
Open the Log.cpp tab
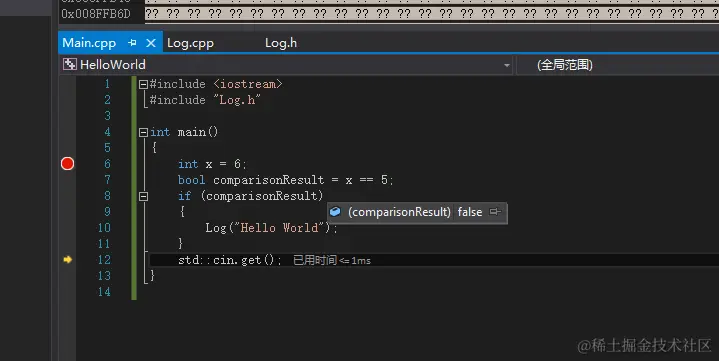click(x=190, y=43)
